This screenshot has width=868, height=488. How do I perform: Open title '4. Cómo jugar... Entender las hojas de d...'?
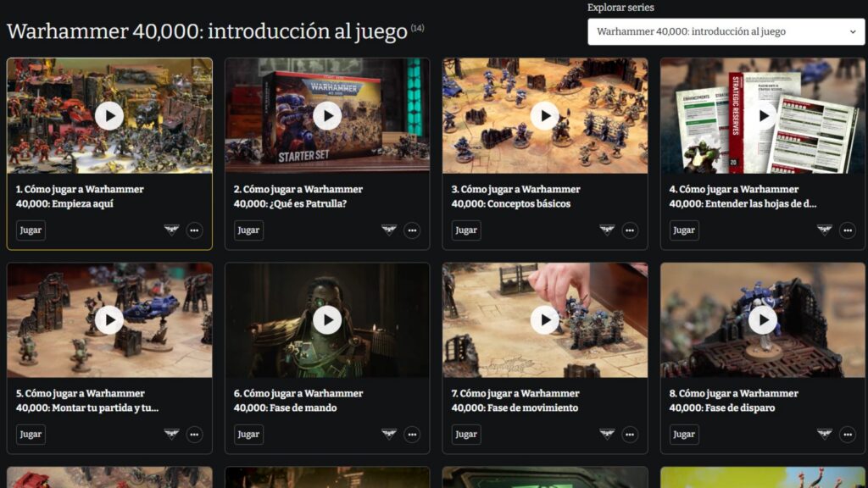click(x=743, y=197)
